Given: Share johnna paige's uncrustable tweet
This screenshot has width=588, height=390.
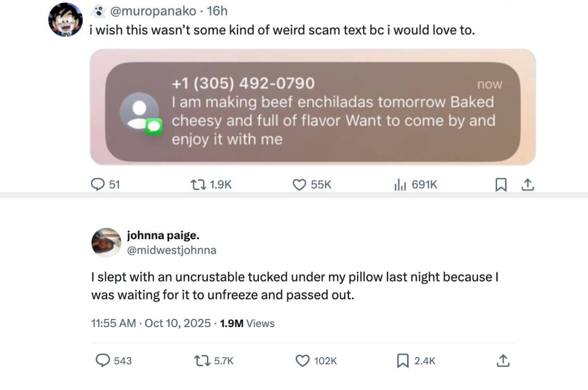Looking at the screenshot, I should tap(503, 360).
